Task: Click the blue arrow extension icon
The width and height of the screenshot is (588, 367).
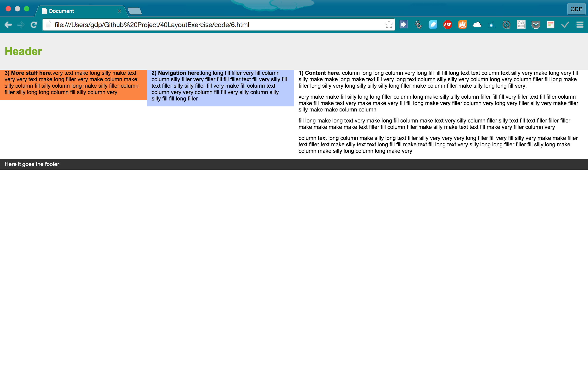Action: [x=403, y=25]
